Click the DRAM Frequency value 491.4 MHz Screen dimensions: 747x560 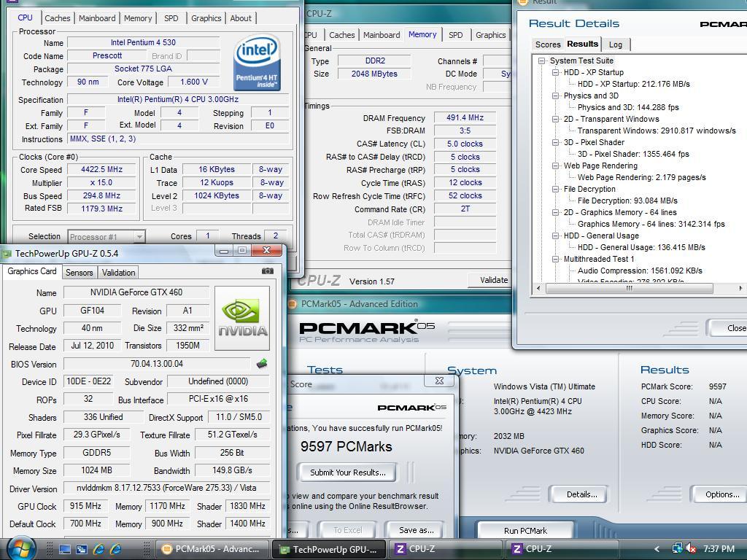(x=465, y=117)
